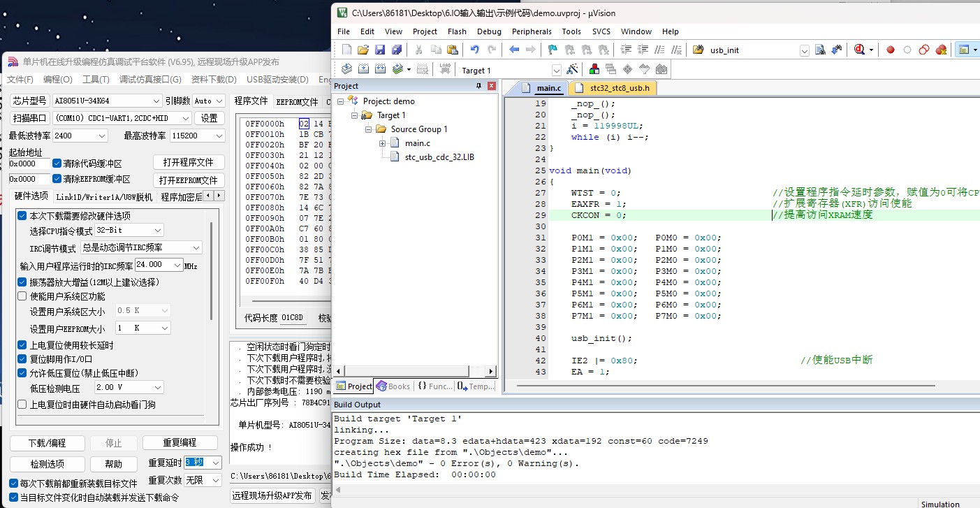
Task: Start debug session with the magnifier d icon
Action: point(859,50)
